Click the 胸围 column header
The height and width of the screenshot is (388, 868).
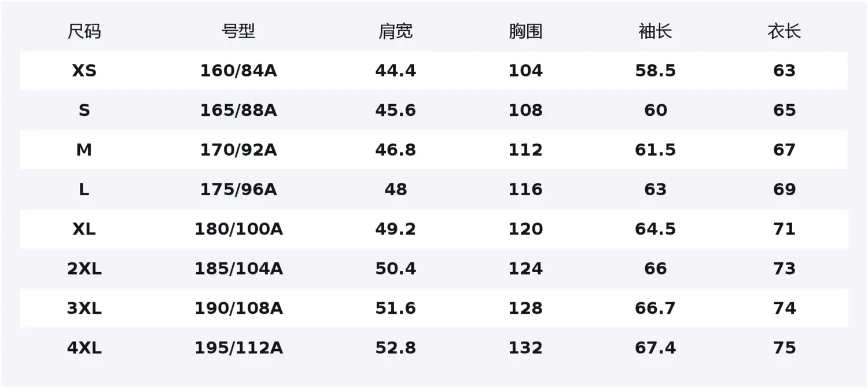pyautogui.click(x=525, y=31)
